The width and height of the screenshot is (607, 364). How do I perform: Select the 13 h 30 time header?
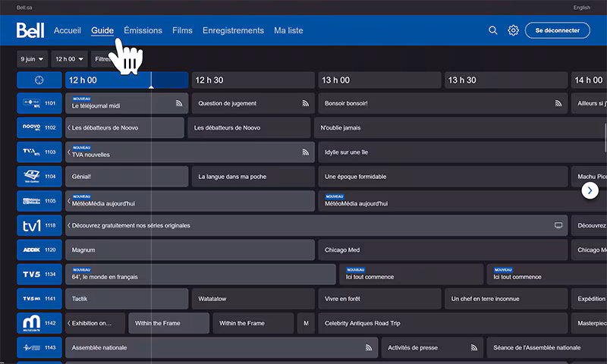tap(506, 80)
